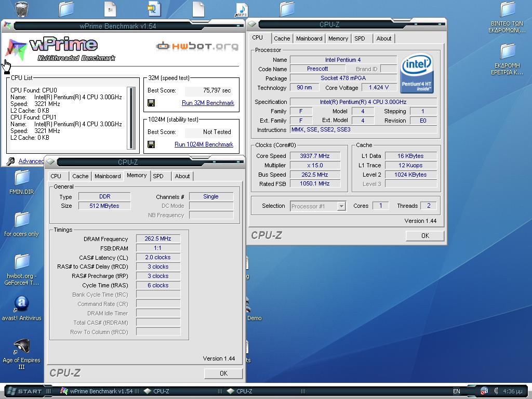The image size is (532, 399).
Task: Click Run 32M Benchmark link
Action: click(208, 103)
